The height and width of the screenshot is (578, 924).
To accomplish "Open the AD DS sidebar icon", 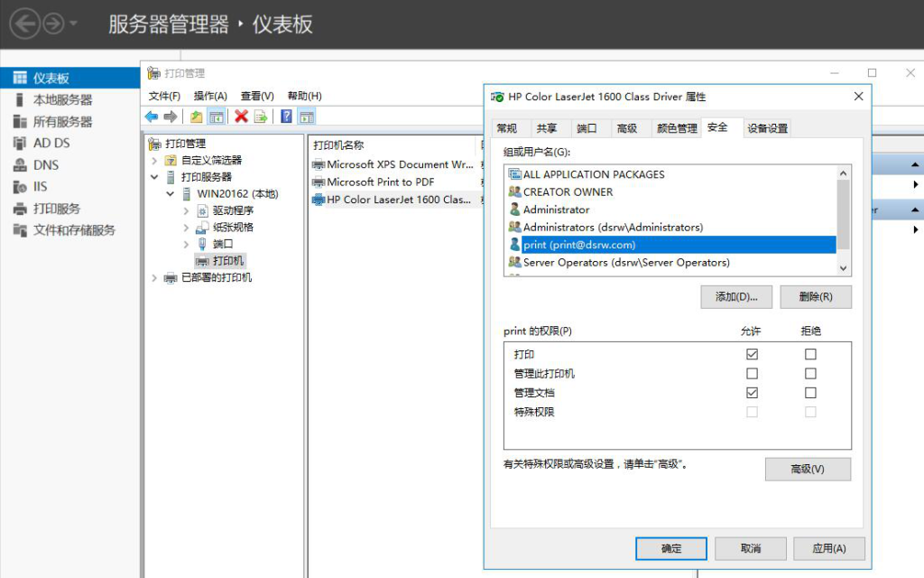I will pyautogui.click(x=20, y=144).
